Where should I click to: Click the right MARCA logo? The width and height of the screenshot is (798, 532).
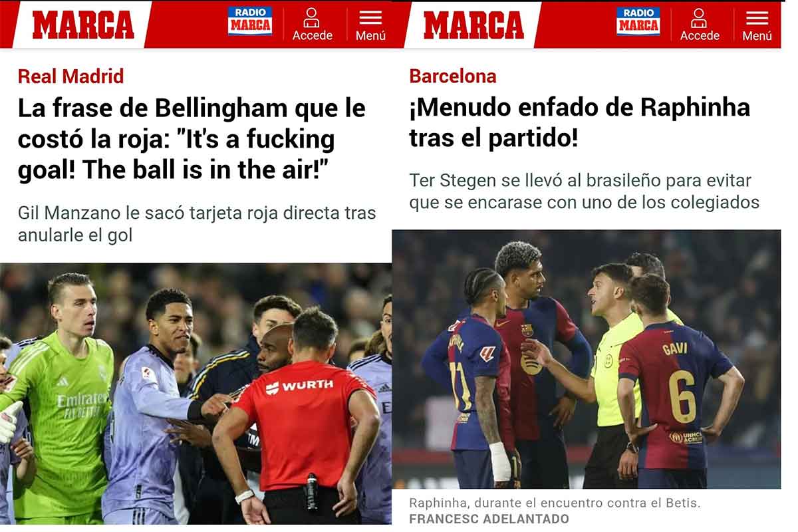coord(473,25)
